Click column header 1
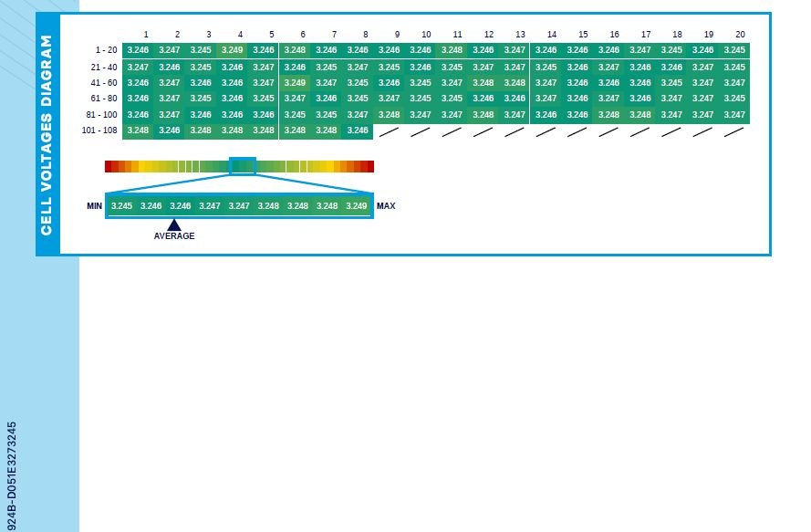Image resolution: width=811 pixels, height=532 pixels. [146, 35]
